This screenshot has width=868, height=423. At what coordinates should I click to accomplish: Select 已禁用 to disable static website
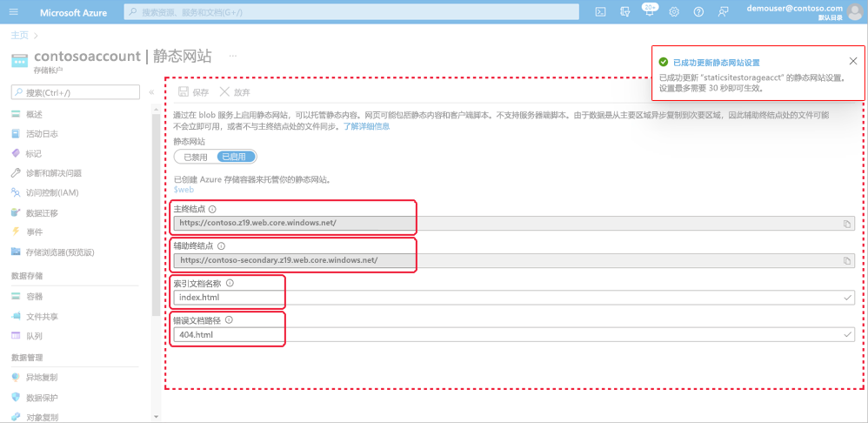[196, 157]
